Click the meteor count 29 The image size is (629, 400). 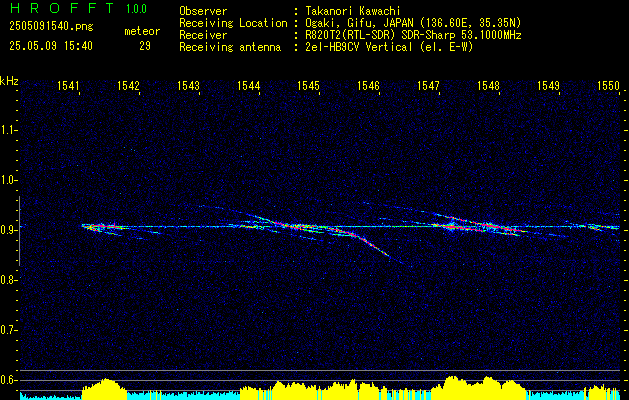pyautogui.click(x=145, y=46)
